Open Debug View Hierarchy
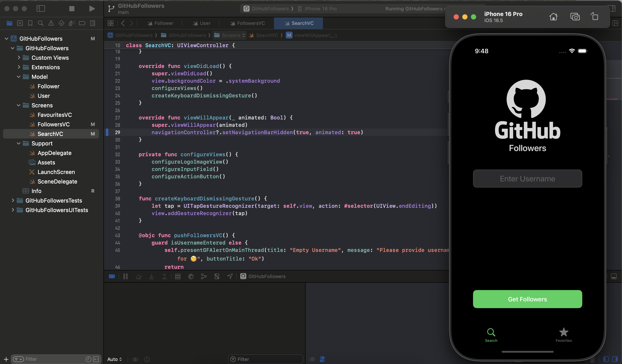 191,276
